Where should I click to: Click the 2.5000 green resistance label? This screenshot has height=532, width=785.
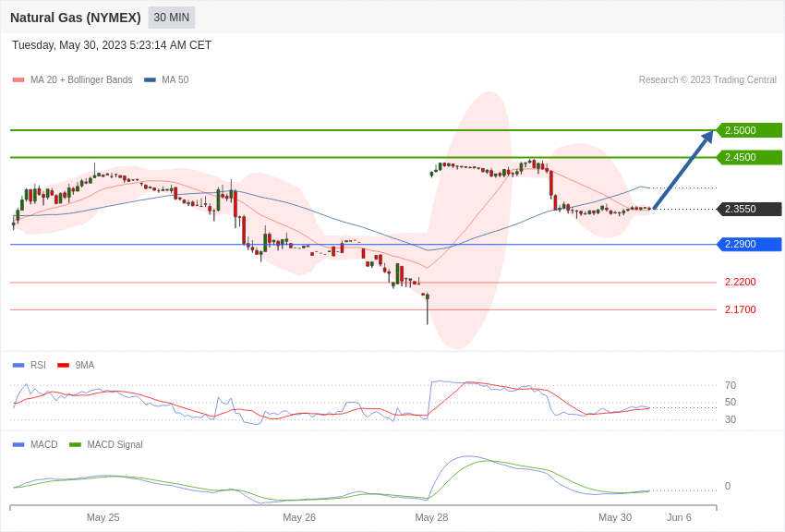pyautogui.click(x=750, y=130)
